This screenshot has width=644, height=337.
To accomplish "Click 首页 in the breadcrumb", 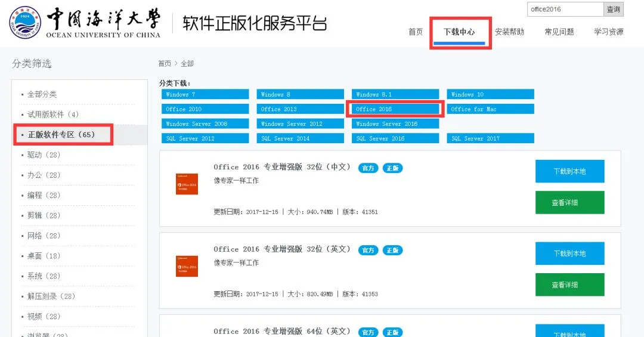I will point(165,63).
